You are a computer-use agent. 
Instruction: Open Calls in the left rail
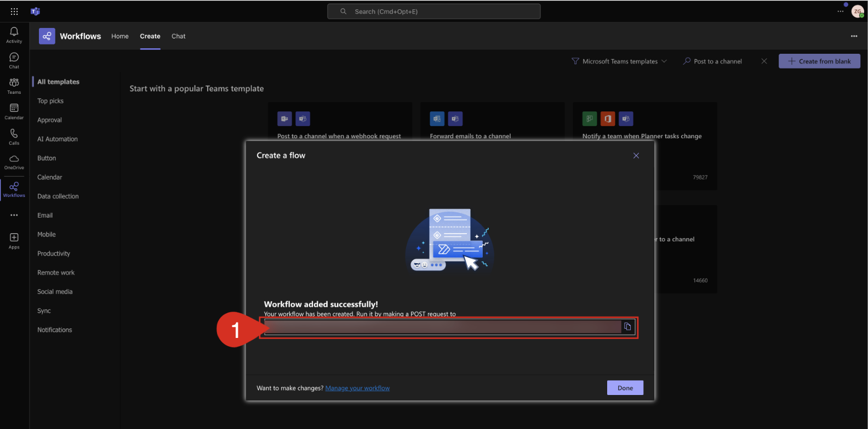pyautogui.click(x=14, y=137)
